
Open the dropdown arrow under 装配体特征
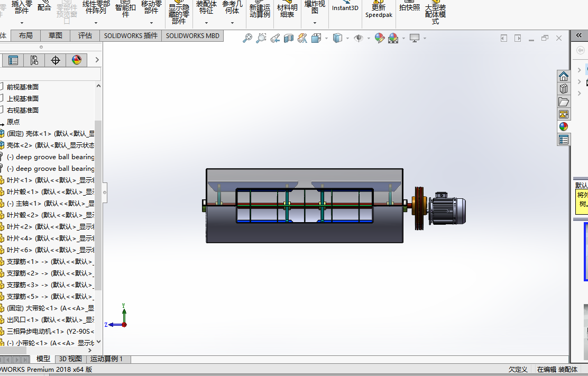tap(206, 23)
